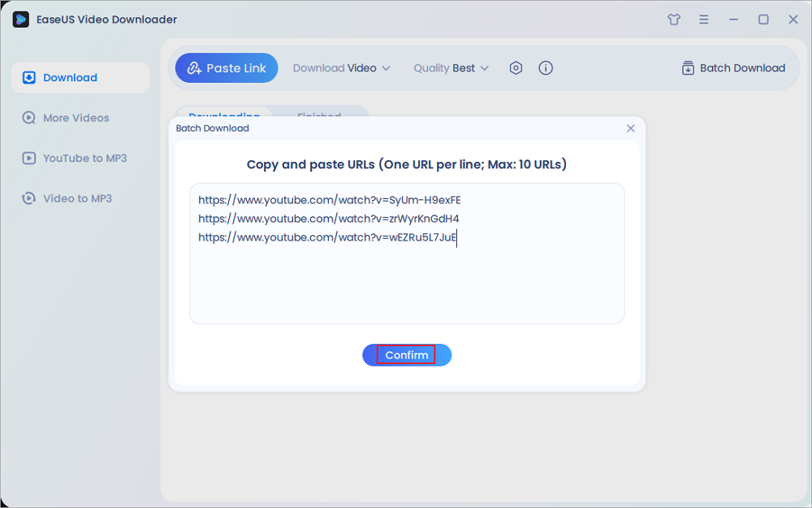Open the Quality Best dropdown
Image resolution: width=812 pixels, height=508 pixels.
coord(451,68)
